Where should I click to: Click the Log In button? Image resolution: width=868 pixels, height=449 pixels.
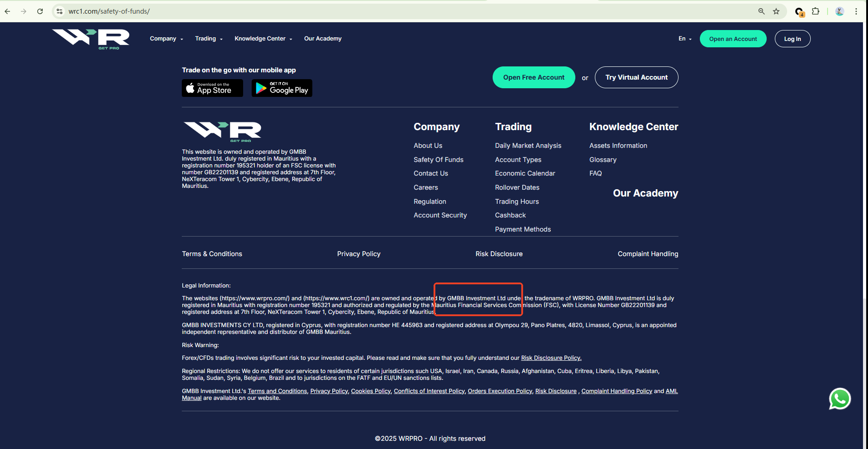792,39
